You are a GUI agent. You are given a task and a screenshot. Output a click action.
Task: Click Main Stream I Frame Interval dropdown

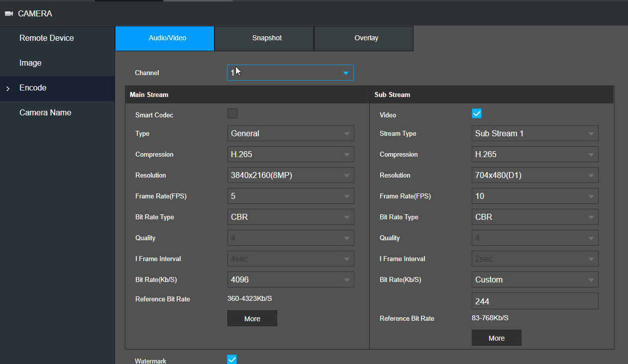point(291,259)
